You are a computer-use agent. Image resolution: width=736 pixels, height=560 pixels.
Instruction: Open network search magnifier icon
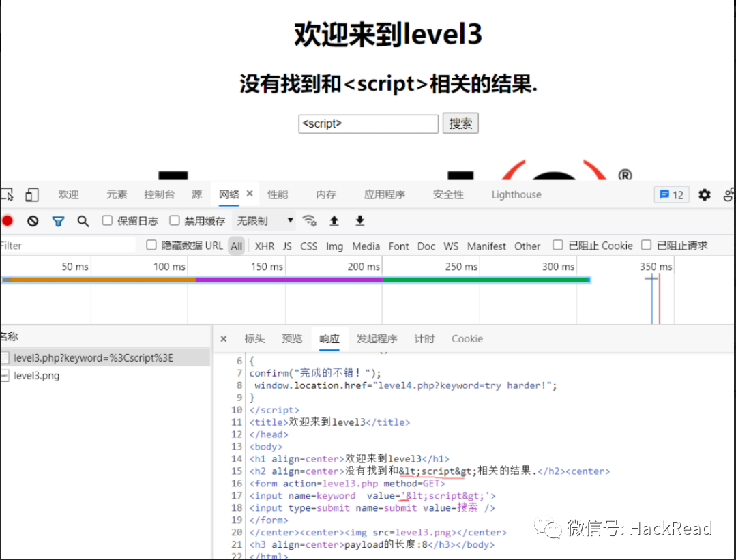tap(83, 220)
